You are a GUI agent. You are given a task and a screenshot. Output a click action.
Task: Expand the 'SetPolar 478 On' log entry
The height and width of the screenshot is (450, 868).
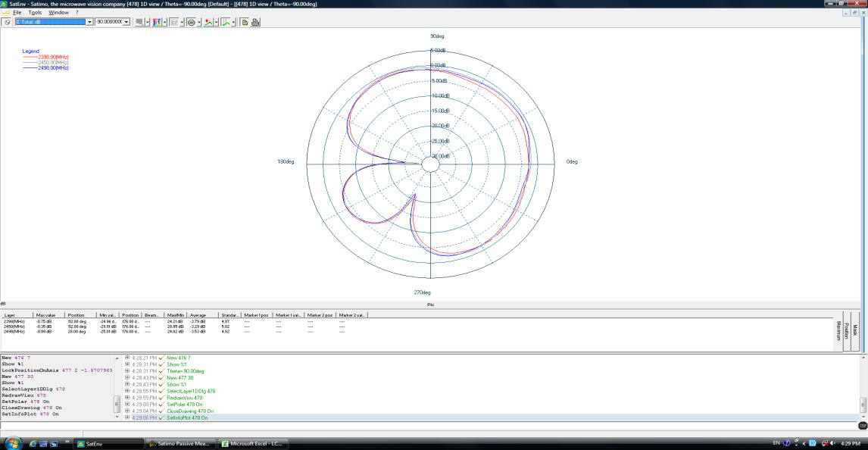(x=127, y=405)
